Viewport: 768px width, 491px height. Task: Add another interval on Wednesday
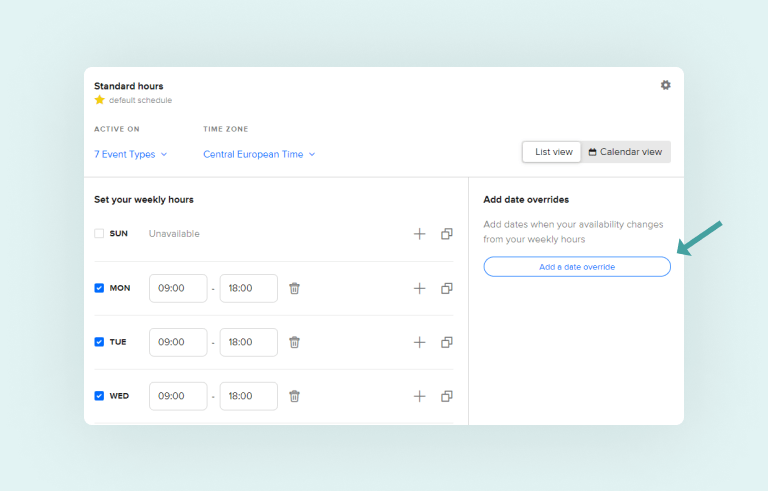click(419, 396)
